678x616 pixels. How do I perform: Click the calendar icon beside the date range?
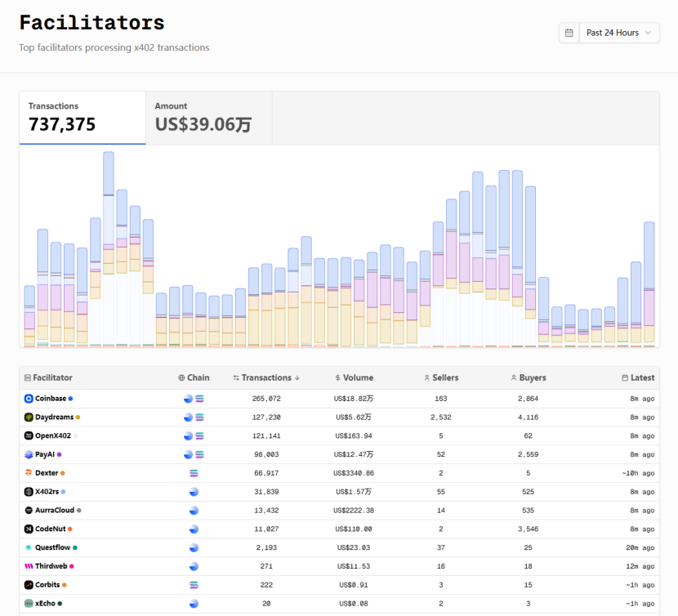[569, 33]
